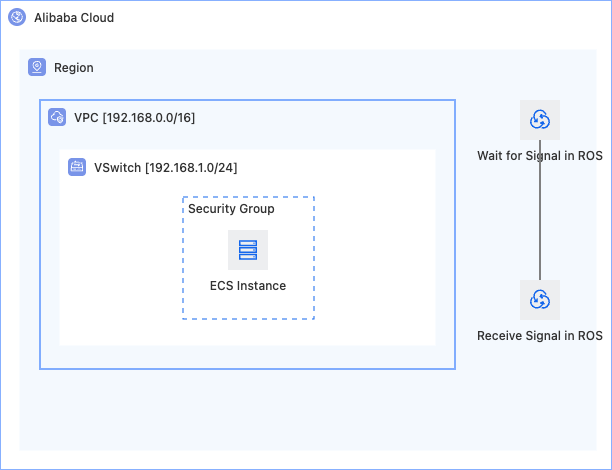Select the Security Group label
This screenshot has height=470, width=612.
(231, 208)
